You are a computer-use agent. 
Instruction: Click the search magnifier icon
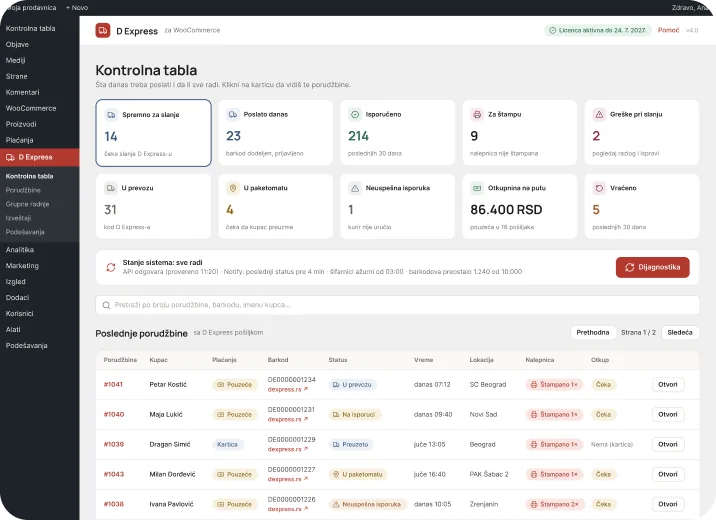pyautogui.click(x=106, y=305)
